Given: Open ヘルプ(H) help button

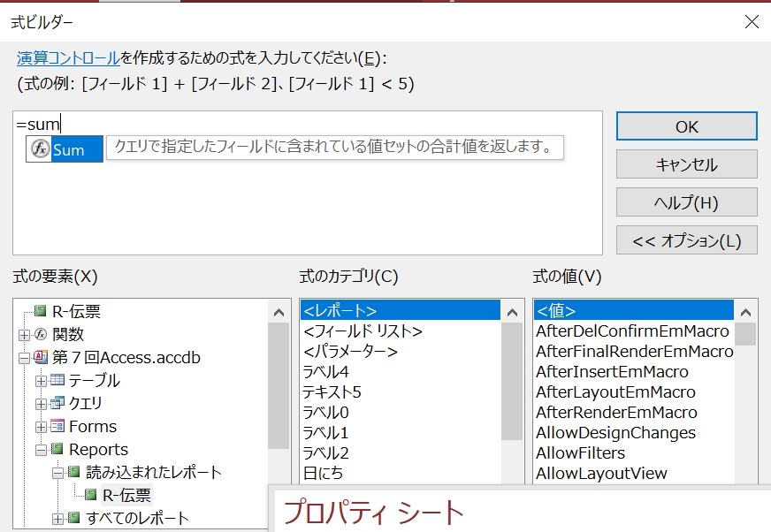Looking at the screenshot, I should 686,202.
